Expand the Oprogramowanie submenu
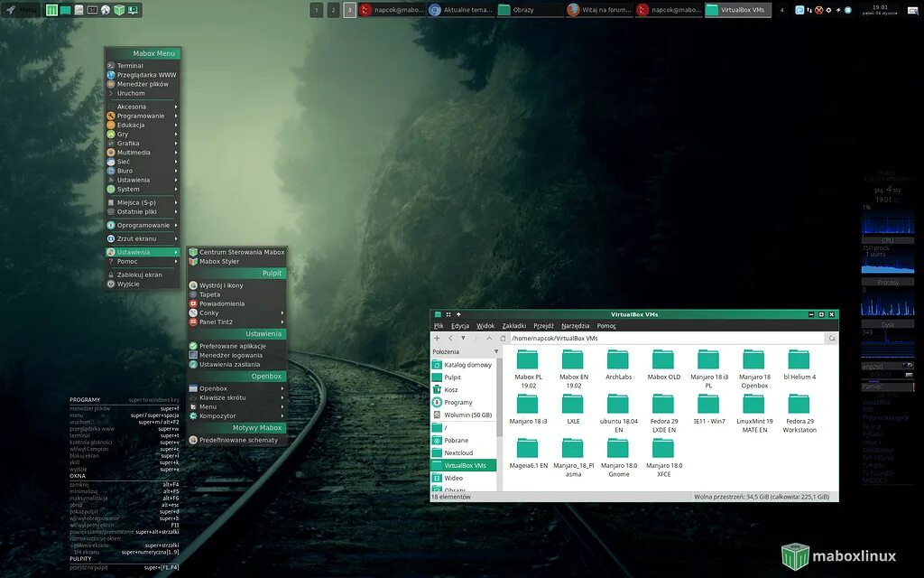This screenshot has width=924, height=578. (x=142, y=225)
